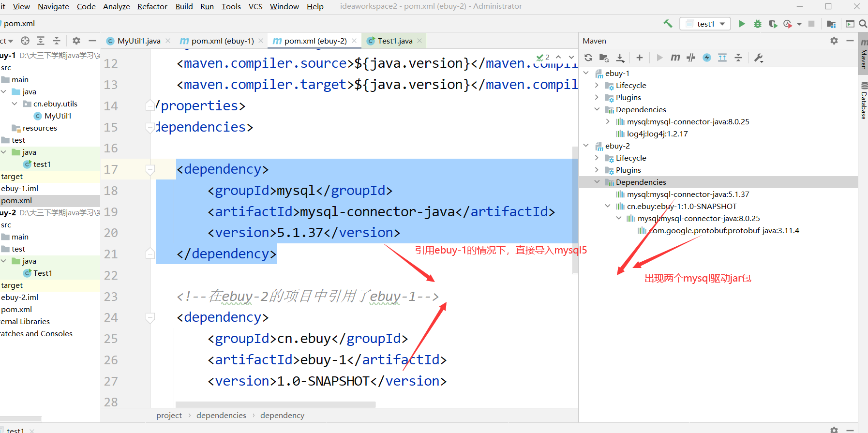Open the Analyze menu
Image resolution: width=868 pixels, height=433 pixels.
116,6
